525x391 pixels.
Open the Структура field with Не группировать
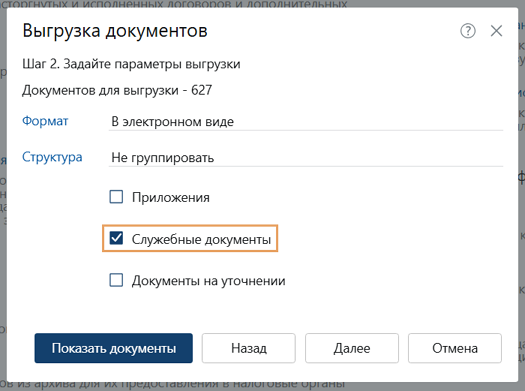pos(306,158)
